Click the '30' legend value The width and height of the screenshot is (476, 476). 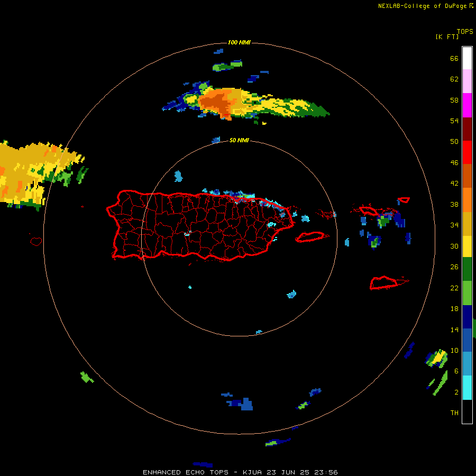(454, 246)
